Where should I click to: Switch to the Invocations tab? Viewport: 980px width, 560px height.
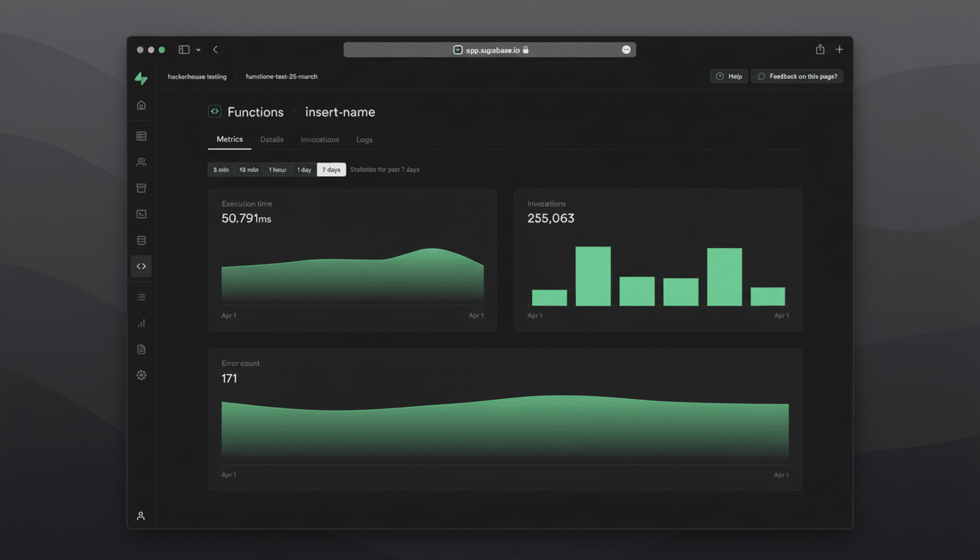[x=319, y=139]
